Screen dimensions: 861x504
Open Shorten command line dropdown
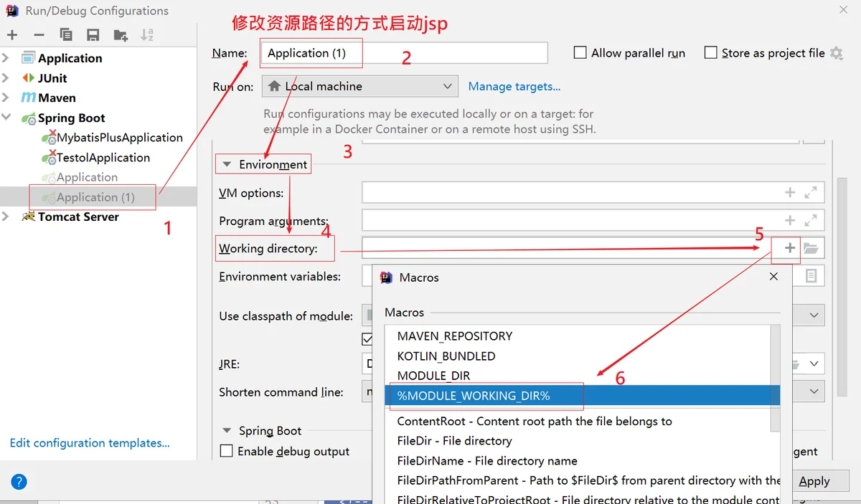[814, 391]
